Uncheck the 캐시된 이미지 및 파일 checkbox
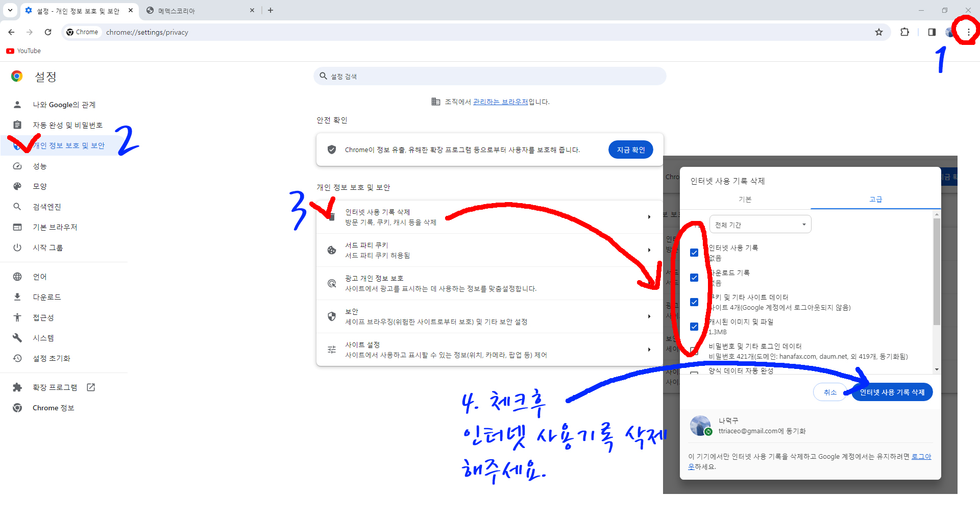Screen dimensions: 980x520 click(694, 327)
